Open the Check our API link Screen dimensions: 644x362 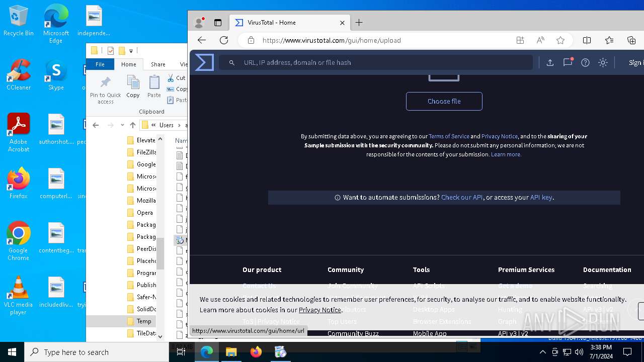coord(462,198)
